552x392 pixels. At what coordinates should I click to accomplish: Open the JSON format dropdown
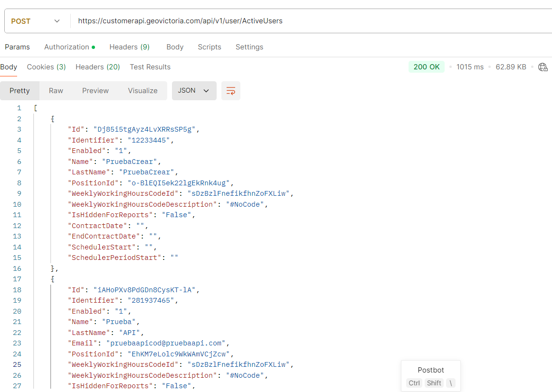194,91
